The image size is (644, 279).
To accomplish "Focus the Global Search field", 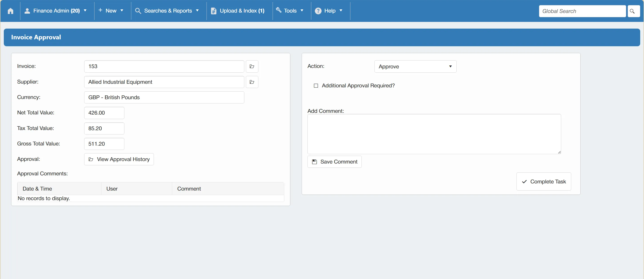I will pos(582,11).
